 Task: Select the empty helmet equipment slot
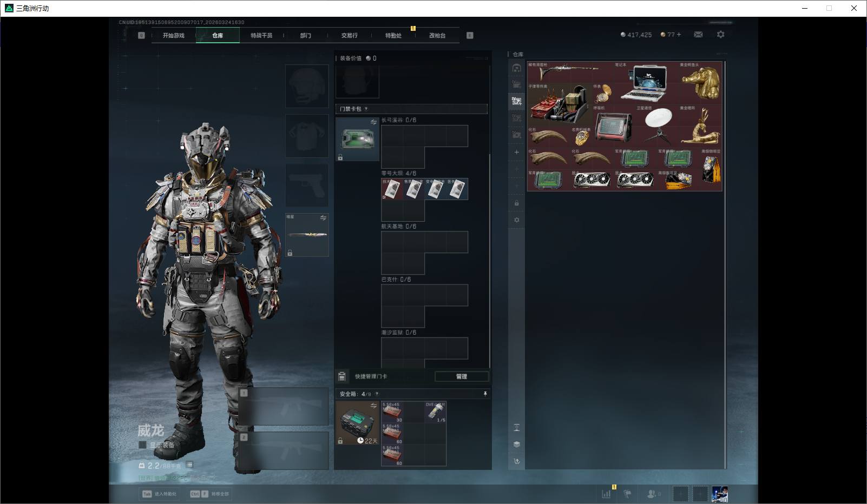[x=307, y=86]
